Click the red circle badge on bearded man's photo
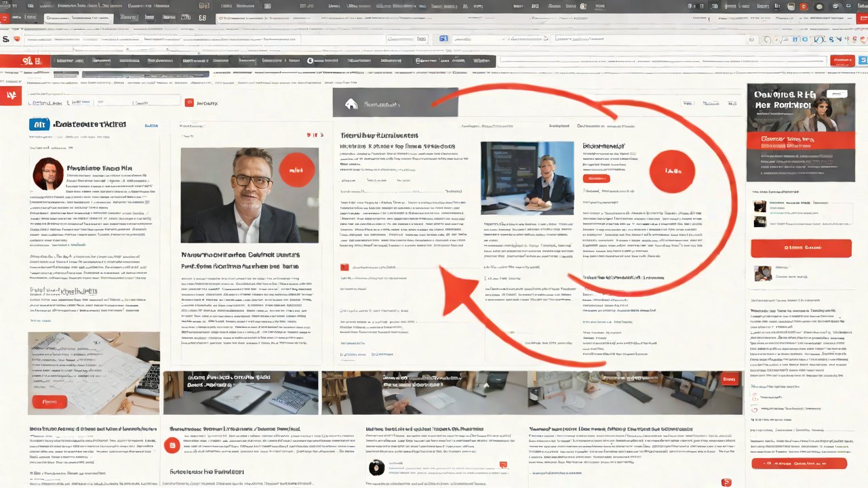The image size is (868, 488). click(x=296, y=171)
